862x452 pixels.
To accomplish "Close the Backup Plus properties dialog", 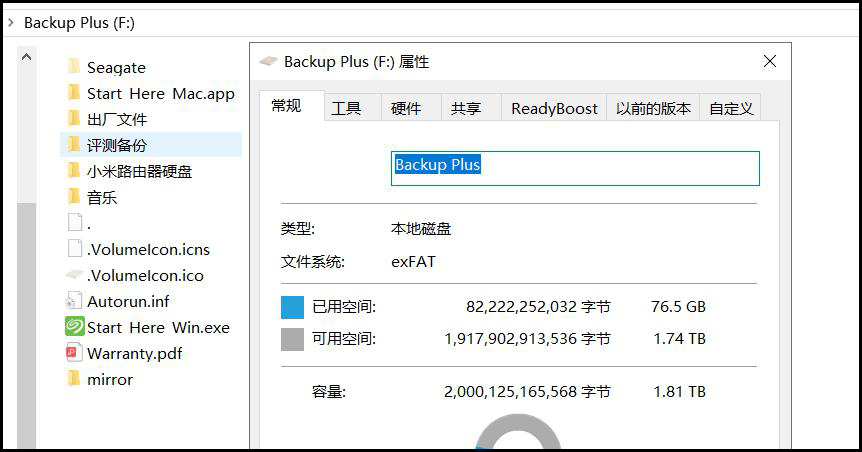I will (770, 61).
